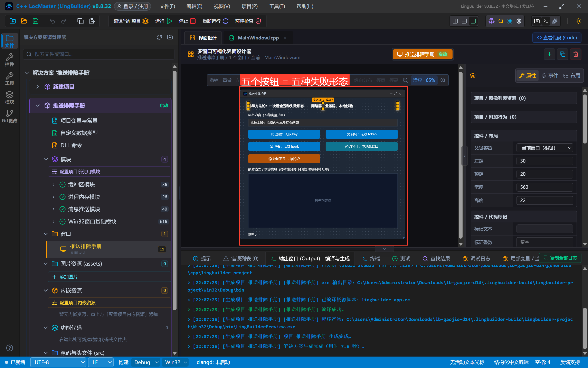Click the red delete window trash icon
The height and width of the screenshot is (368, 588).
(x=576, y=54)
